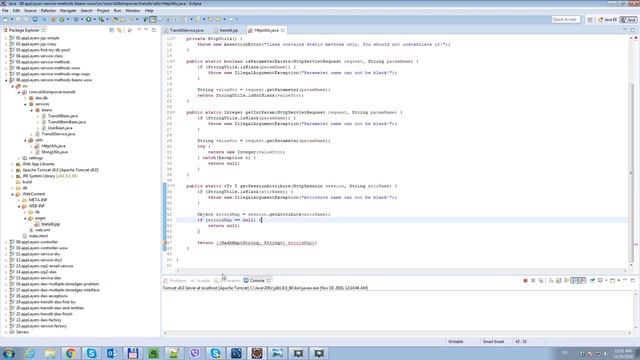
Task: Collapse the WebContent folder node
Action: (13, 194)
